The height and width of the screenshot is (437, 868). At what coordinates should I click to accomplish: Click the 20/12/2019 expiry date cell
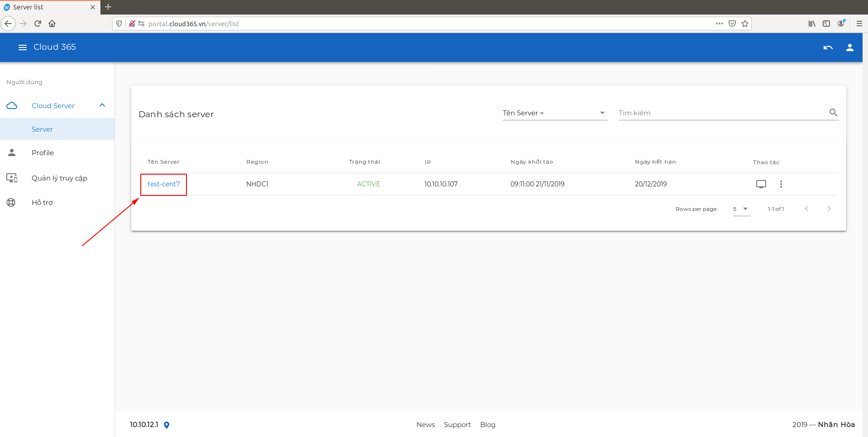pyautogui.click(x=651, y=184)
